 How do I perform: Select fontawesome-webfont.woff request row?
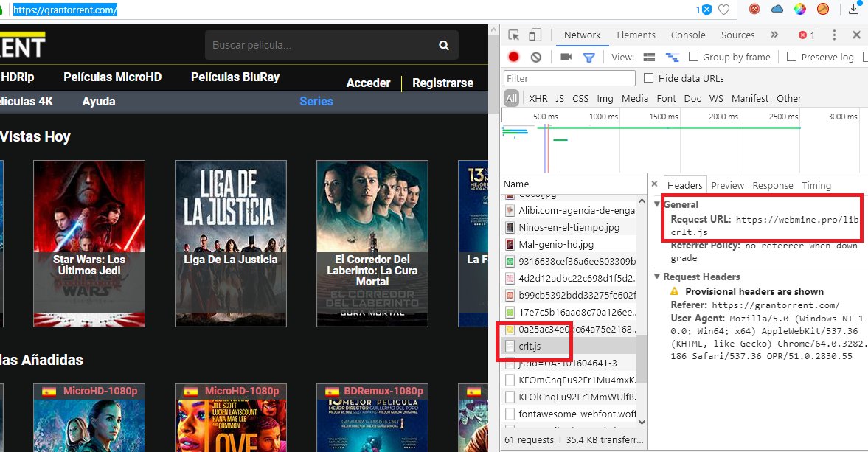pyautogui.click(x=570, y=414)
